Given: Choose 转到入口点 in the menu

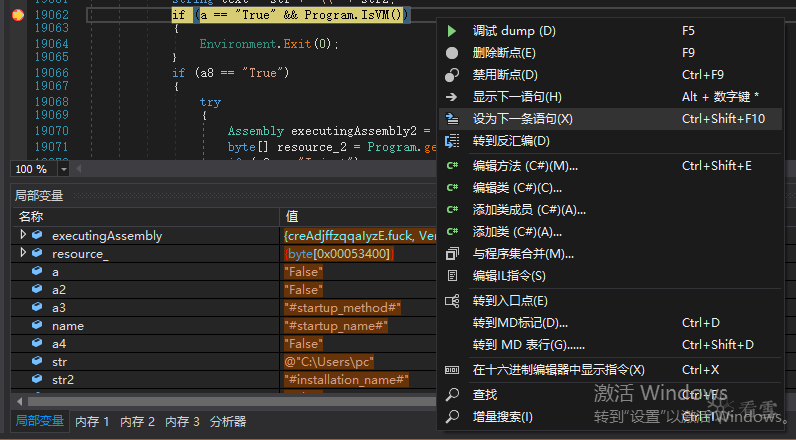Looking at the screenshot, I should (x=509, y=301).
